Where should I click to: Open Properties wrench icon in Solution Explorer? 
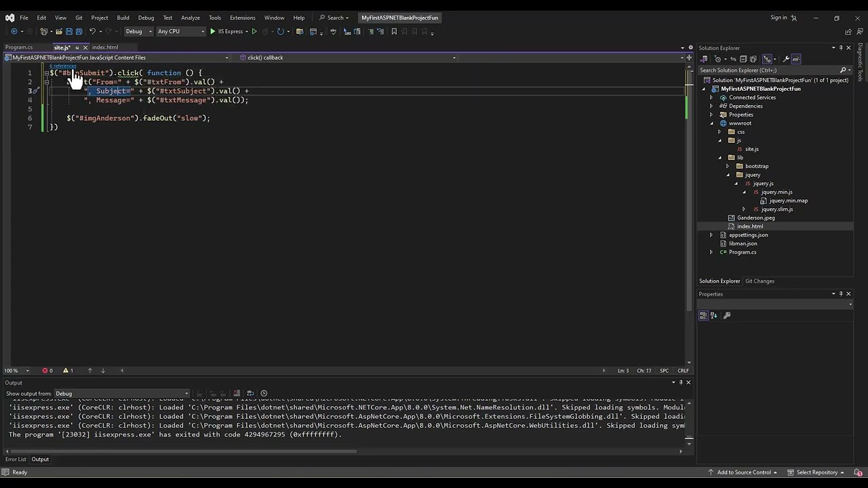coord(786,59)
